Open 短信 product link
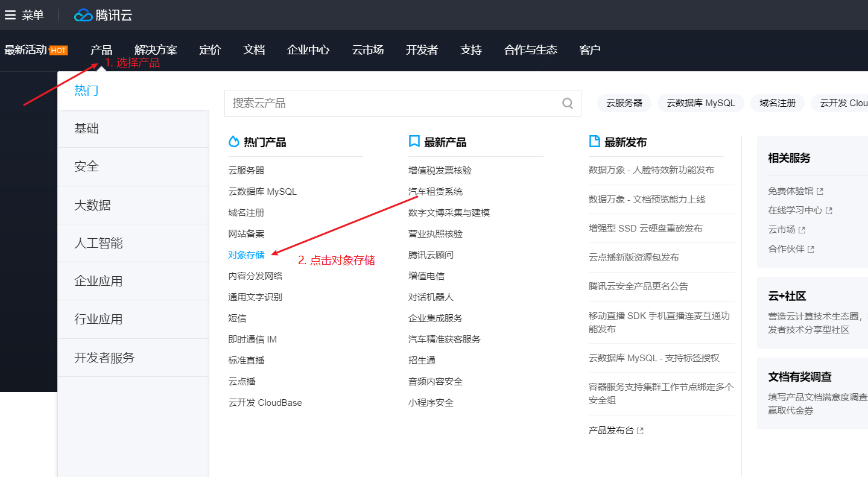 point(237,318)
